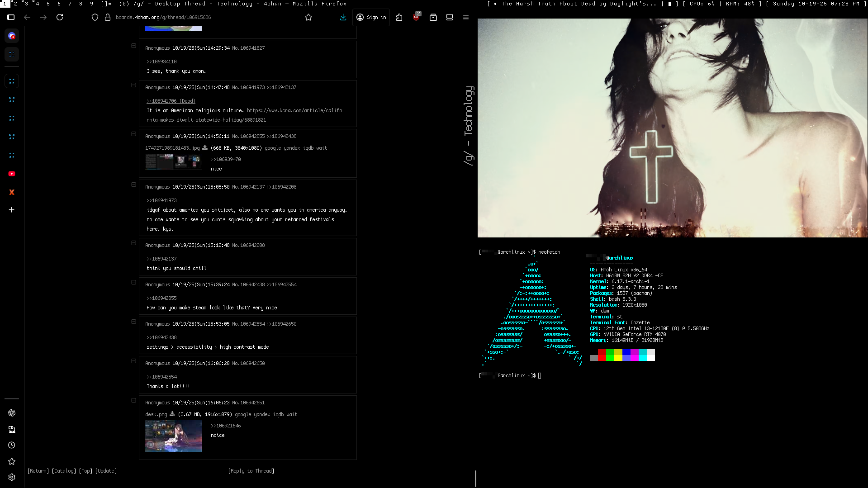Collapse post No.106942055

coord(133,134)
